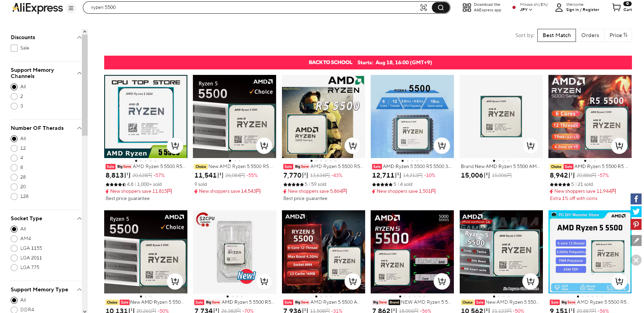Viewport: 644px width, 313px height.
Task: Sort results by Orders tab
Action: (x=590, y=35)
